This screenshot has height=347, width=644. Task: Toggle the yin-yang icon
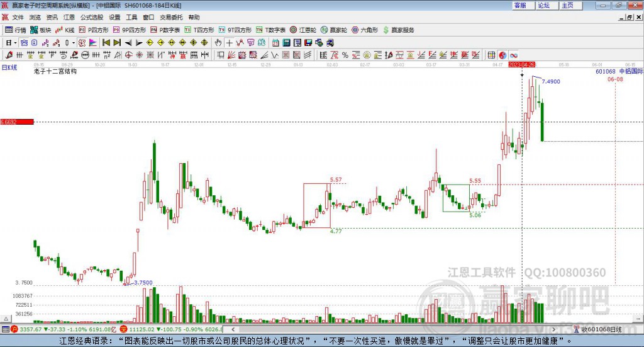[502, 55]
